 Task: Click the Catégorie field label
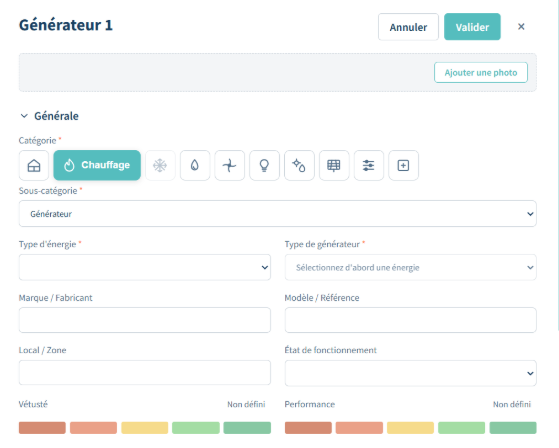coord(37,140)
